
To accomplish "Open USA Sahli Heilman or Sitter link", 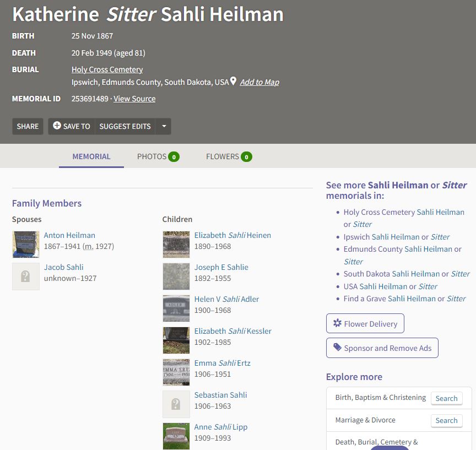I will tap(391, 286).
